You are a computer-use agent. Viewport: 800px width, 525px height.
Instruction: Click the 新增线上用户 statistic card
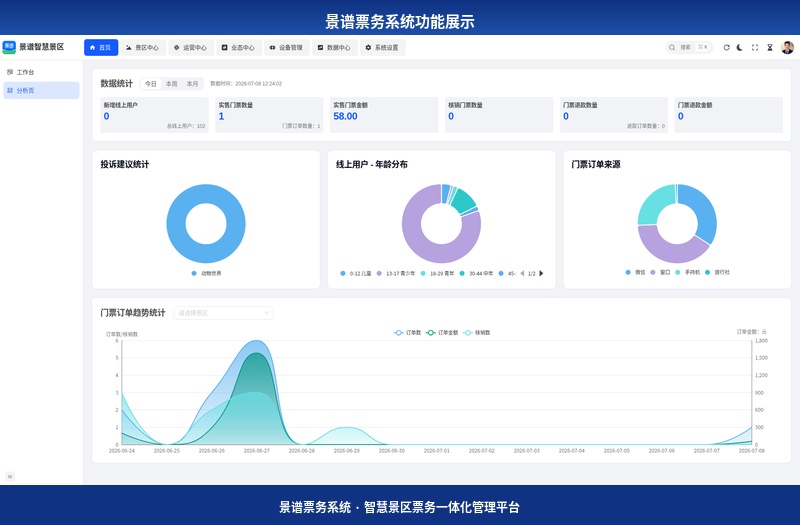click(155, 115)
